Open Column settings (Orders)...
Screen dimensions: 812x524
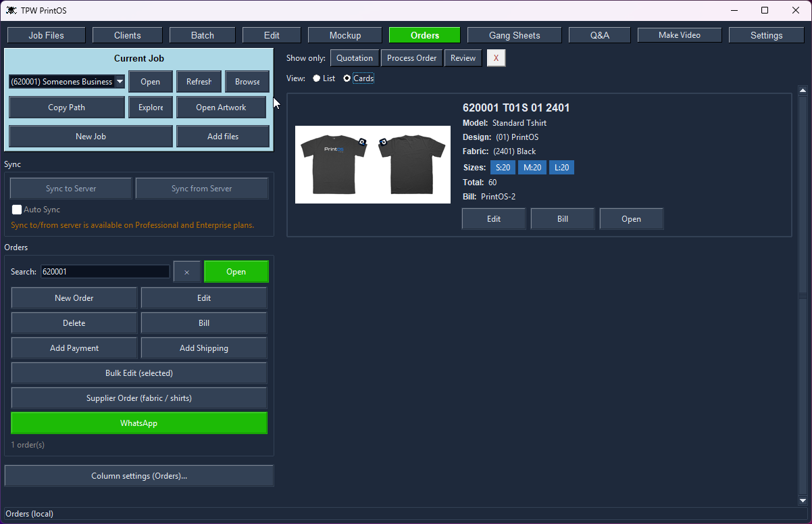click(x=139, y=476)
